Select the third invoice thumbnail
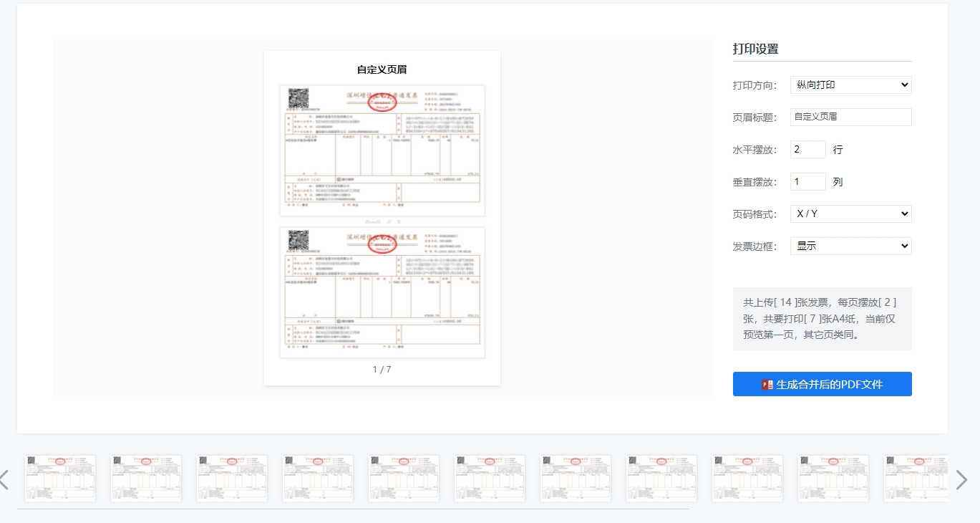Screen dimensions: 980x523 (232, 478)
